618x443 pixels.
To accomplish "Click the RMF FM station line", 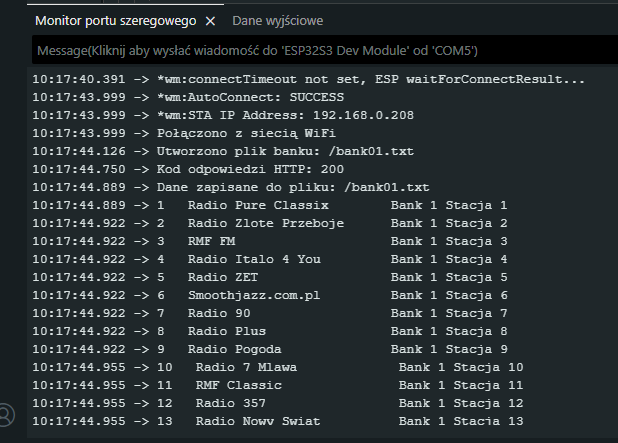I will click(x=212, y=241).
